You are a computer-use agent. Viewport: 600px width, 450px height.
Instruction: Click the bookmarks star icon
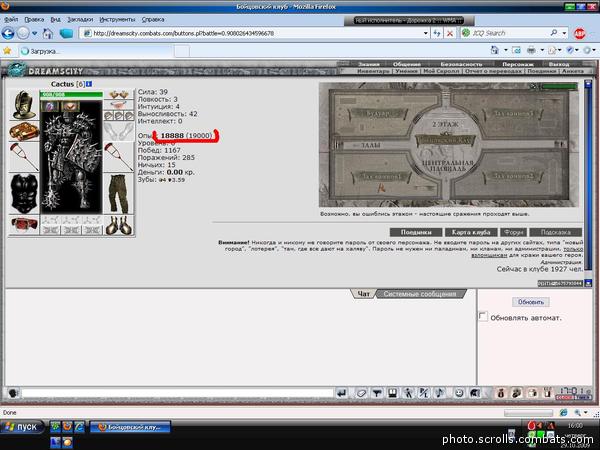[7, 51]
